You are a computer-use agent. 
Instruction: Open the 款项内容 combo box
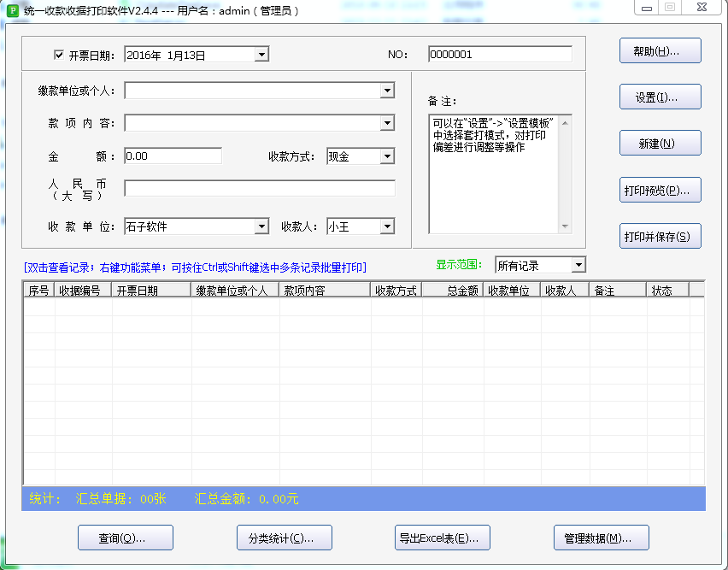click(387, 121)
